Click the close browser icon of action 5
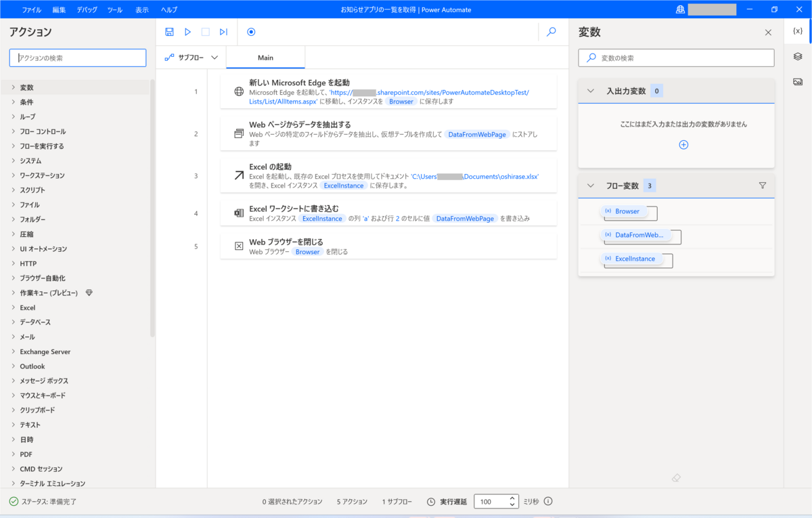Image resolution: width=812 pixels, height=518 pixels. (239, 246)
